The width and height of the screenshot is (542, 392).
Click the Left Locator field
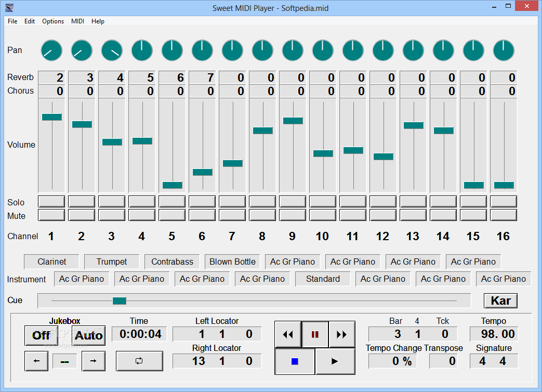(x=217, y=334)
